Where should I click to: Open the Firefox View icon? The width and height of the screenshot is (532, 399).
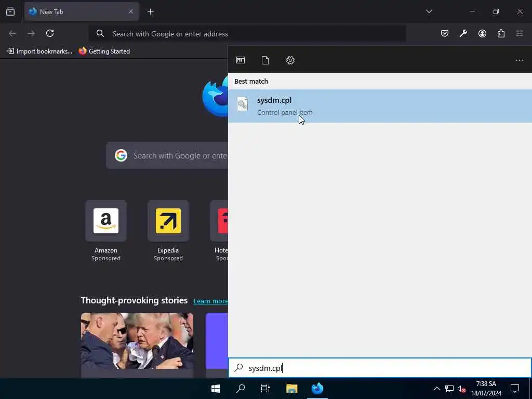click(x=10, y=12)
